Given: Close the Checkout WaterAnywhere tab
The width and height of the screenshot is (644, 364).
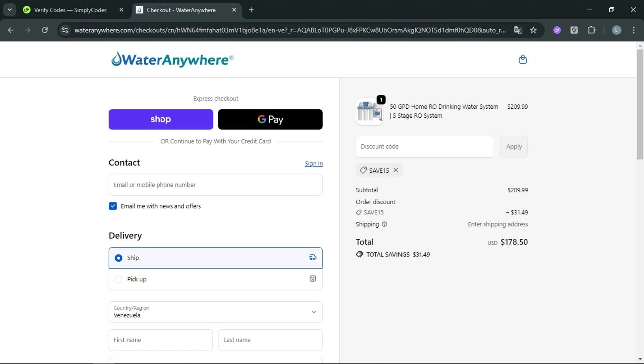Looking at the screenshot, I should click(x=234, y=10).
